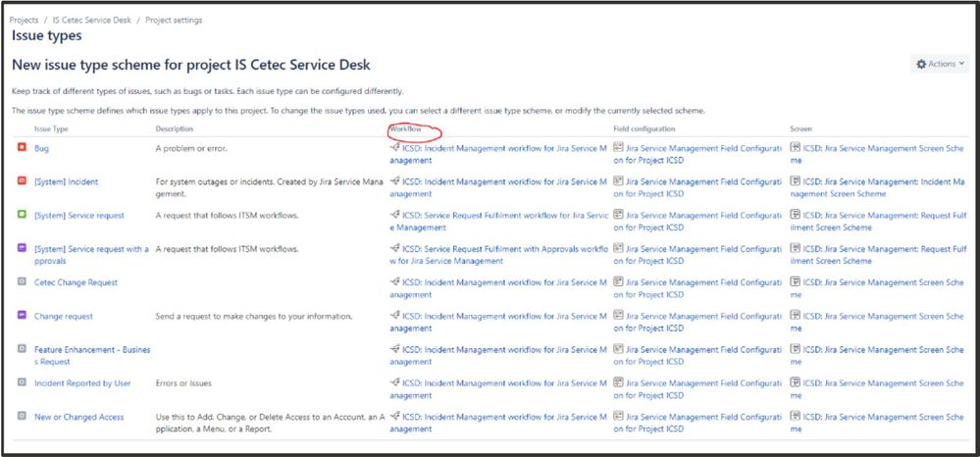Screen dimensions: 980x457
Task: Click the Service request with approvals icon
Action: point(22,248)
